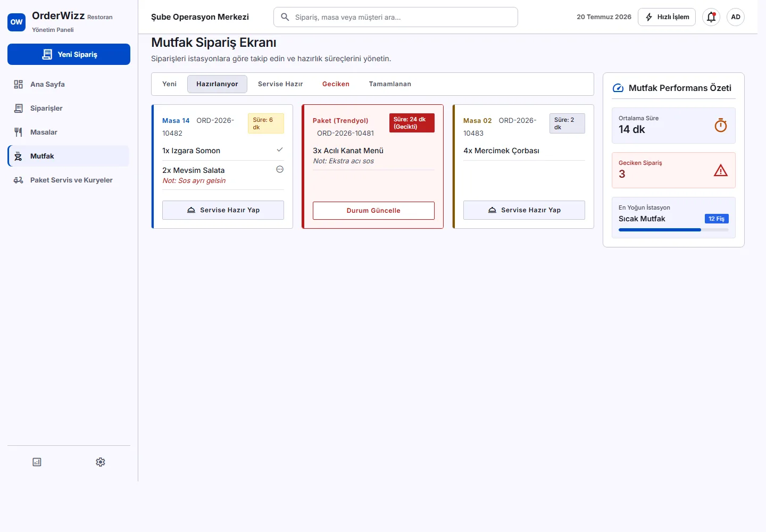Click the receipt icon in Yeni Sipariş

[47, 54]
